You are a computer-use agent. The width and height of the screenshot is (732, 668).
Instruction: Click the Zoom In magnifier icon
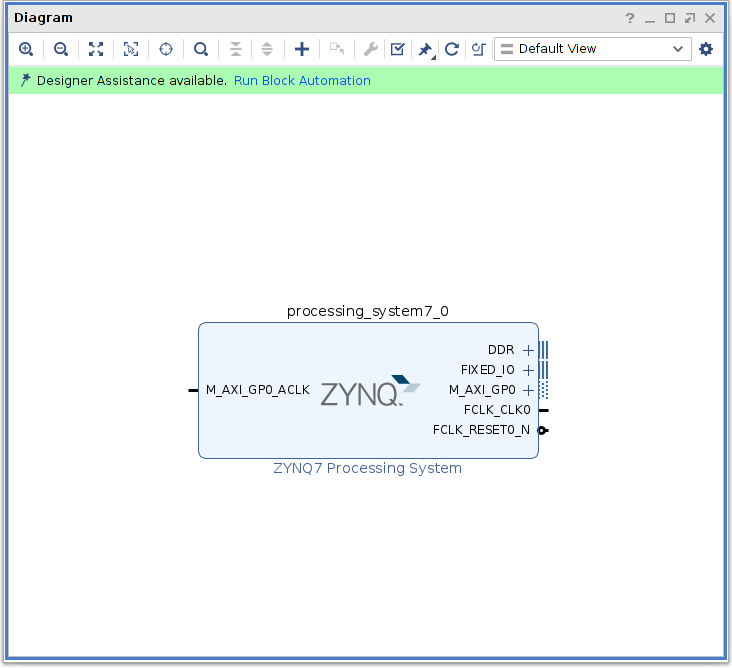pyautogui.click(x=26, y=49)
